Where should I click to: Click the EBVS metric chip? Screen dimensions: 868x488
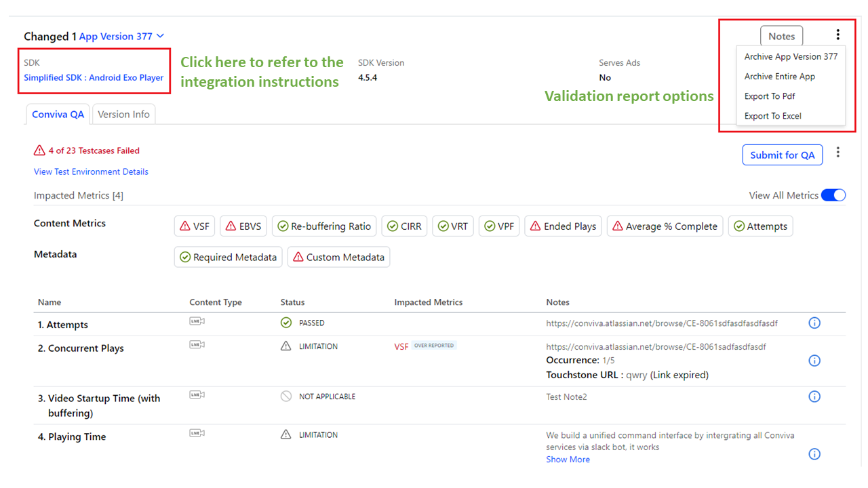click(x=243, y=226)
